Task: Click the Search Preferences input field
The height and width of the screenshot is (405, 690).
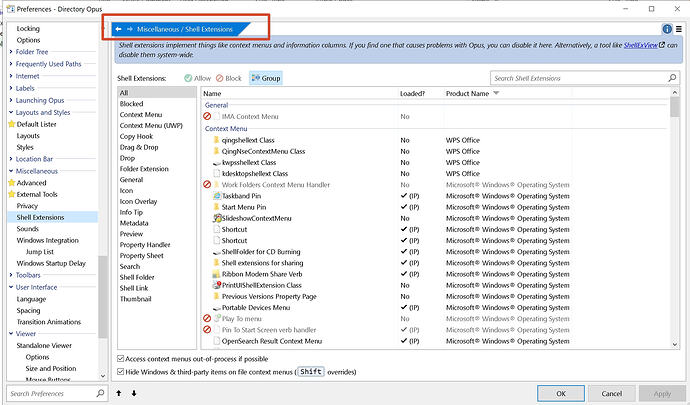Action: (x=50, y=393)
